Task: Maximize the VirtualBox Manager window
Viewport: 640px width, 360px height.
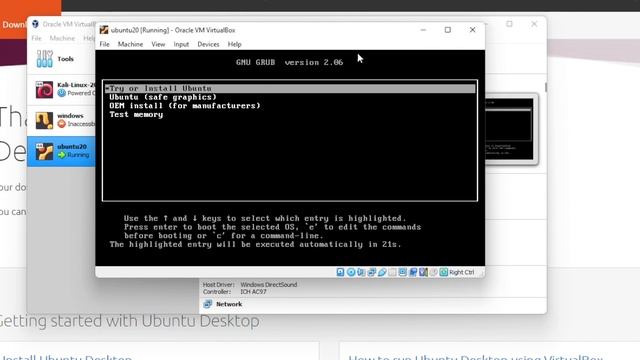Action: coord(509,24)
